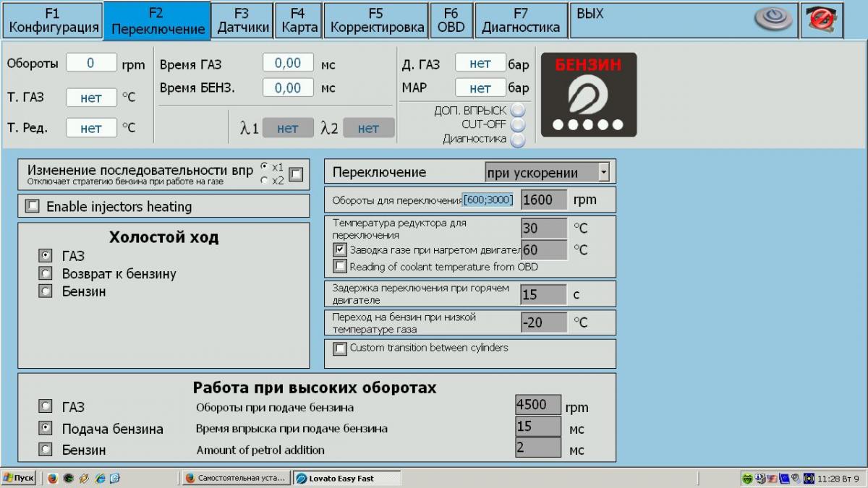Click the БЕНЗИН fuel switch indicator
This screenshot has height=488, width=868.
click(x=588, y=95)
